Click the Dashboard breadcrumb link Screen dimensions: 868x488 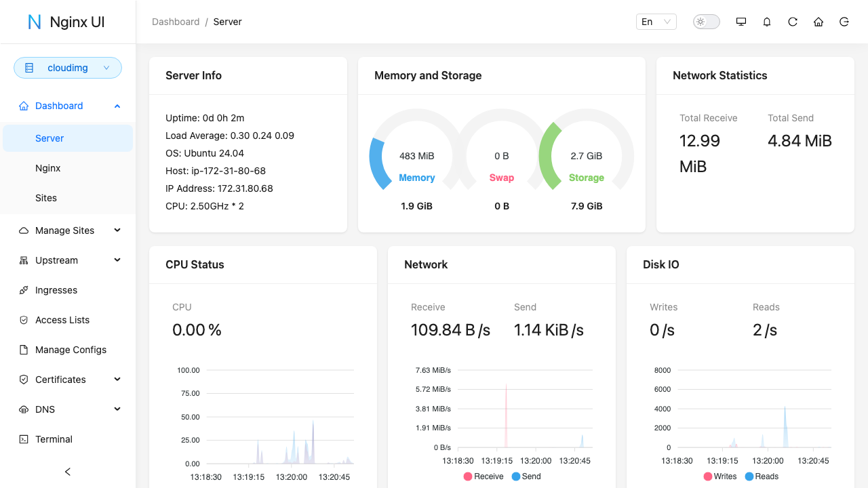pos(176,22)
